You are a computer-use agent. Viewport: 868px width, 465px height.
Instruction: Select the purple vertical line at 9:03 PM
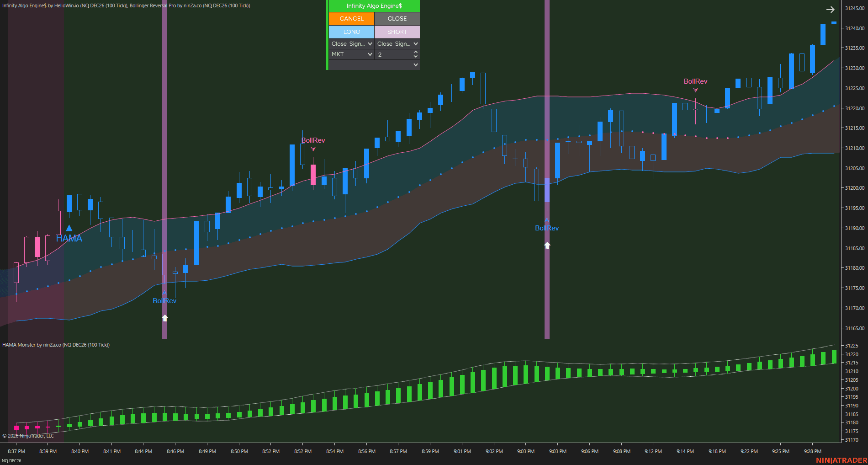click(x=547, y=169)
